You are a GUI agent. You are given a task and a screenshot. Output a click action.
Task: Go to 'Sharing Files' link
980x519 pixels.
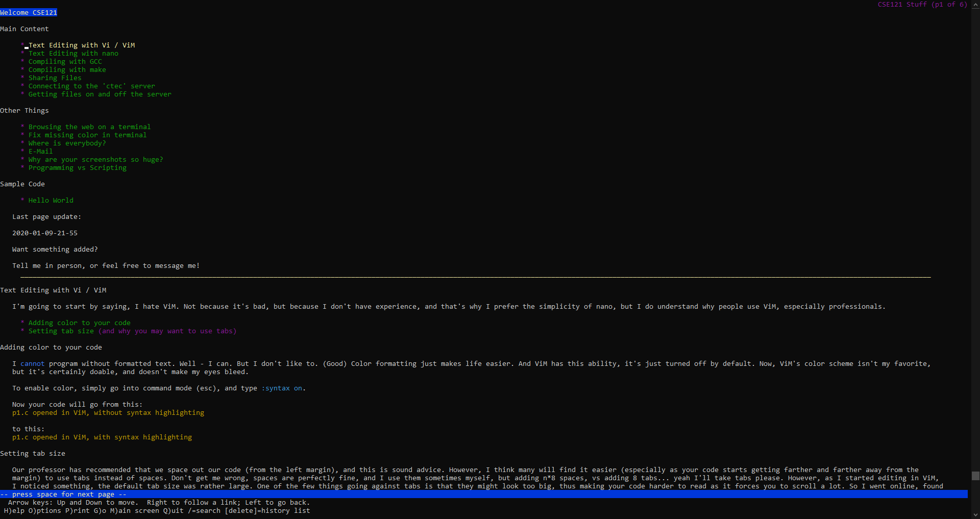[x=55, y=78]
